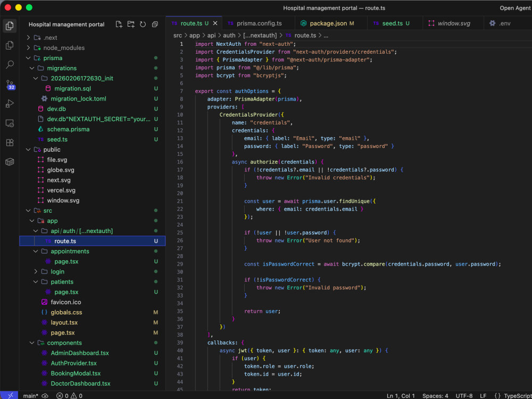Open DoctorDashboard.tsx component

[92, 384]
